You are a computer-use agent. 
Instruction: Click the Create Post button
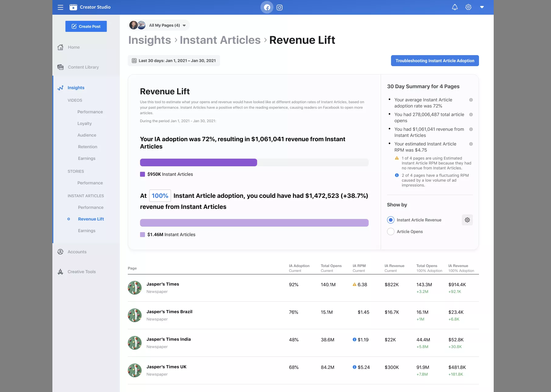[86, 26]
